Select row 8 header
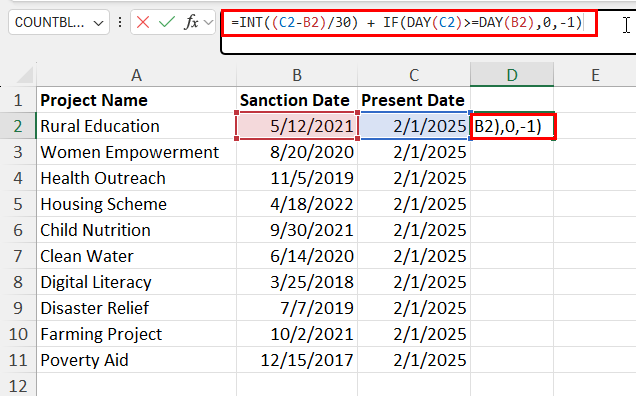636x396 pixels. [18, 282]
